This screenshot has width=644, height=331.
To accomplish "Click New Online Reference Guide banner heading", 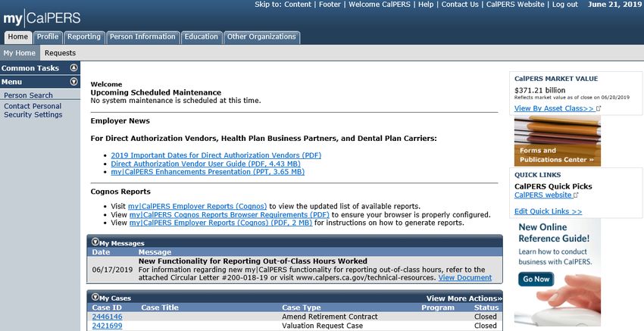I will point(554,233).
